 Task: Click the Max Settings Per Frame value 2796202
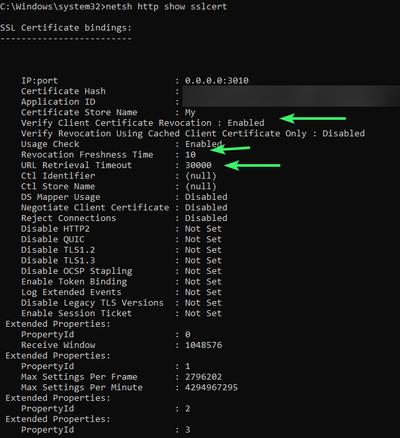[203, 377]
